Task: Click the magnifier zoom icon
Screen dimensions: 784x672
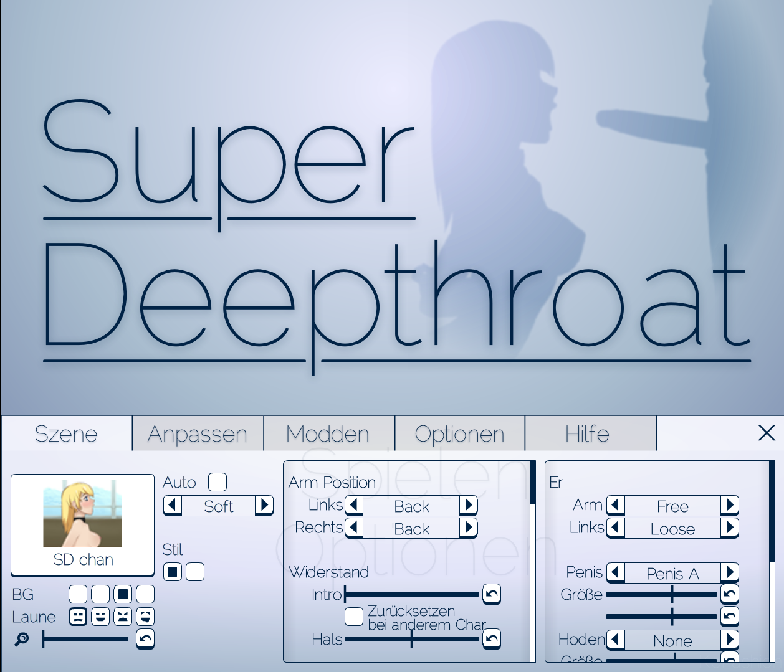Action: click(x=22, y=639)
